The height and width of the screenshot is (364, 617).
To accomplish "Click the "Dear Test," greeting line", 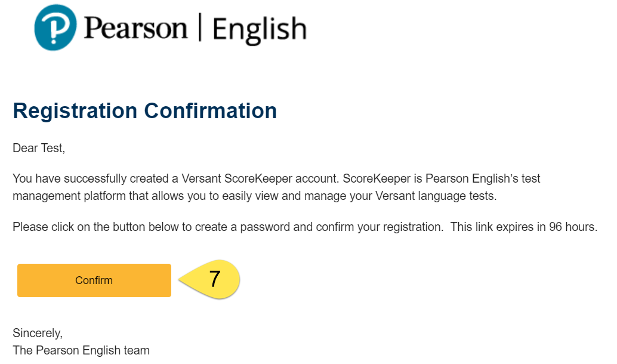I will point(39,149).
